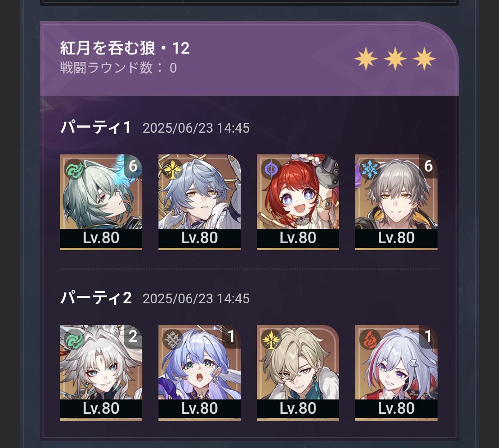Select the white-haired character with eidolon 2
Screen dimensions: 499x448
(101, 373)
